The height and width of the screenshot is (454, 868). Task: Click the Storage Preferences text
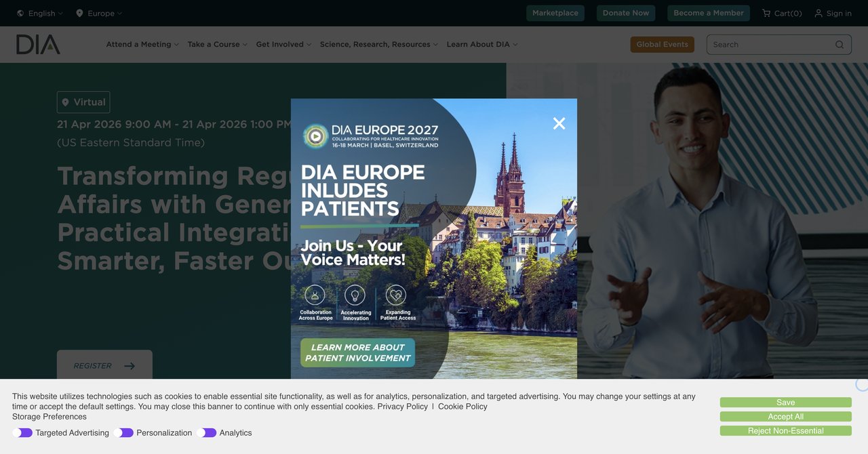[x=50, y=417]
